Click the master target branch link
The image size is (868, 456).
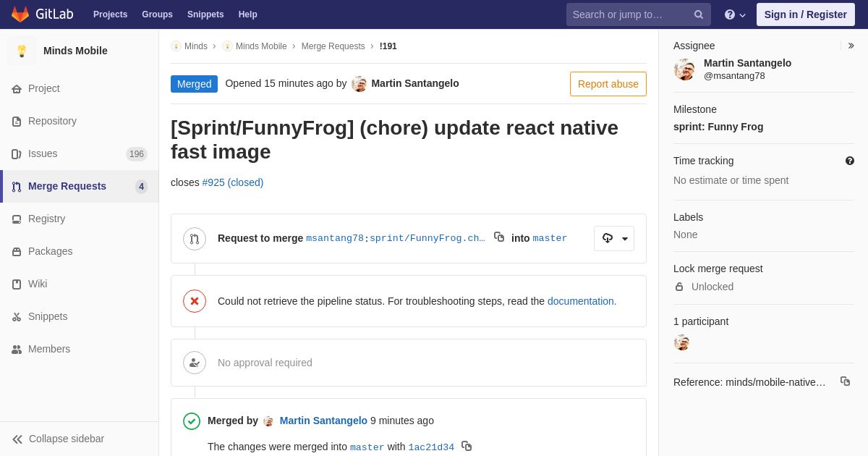(x=550, y=238)
